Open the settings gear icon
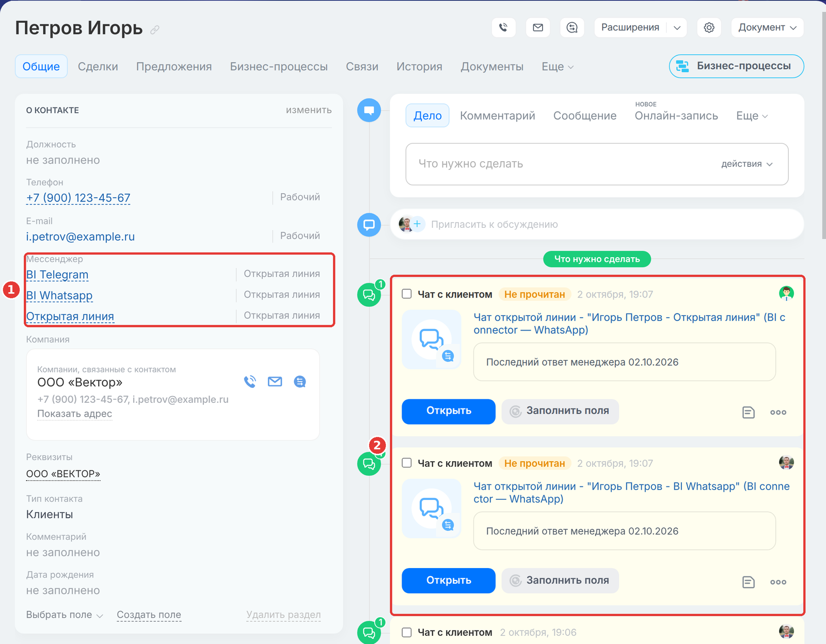The height and width of the screenshot is (644, 826). click(709, 27)
